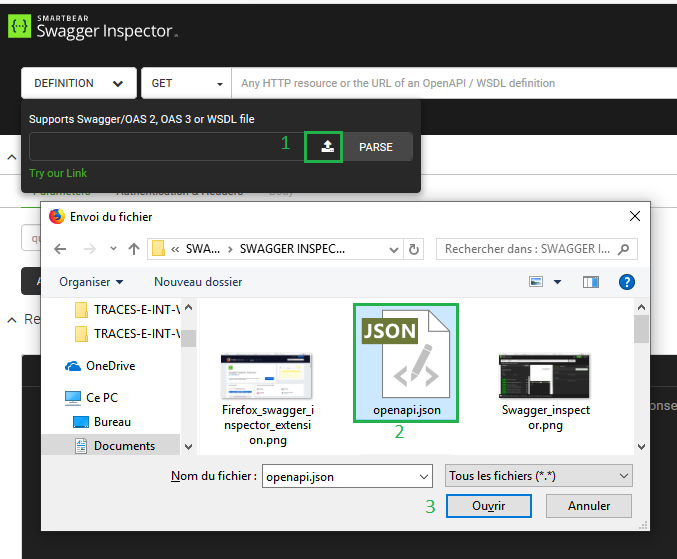This screenshot has height=559, width=677.
Task: Toggle the preview pane icon
Action: [x=590, y=282]
